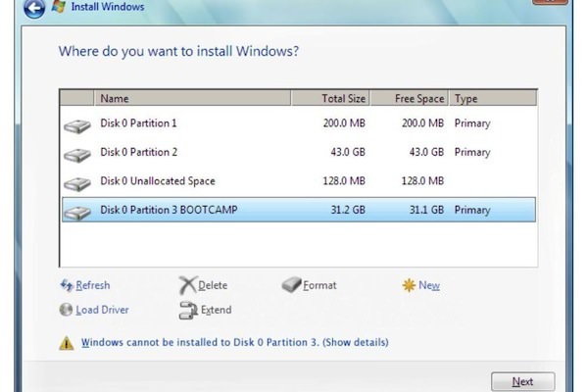The width and height of the screenshot is (588, 392).
Task: Select the Disk 0 Unallocated Space row
Action: 299,181
